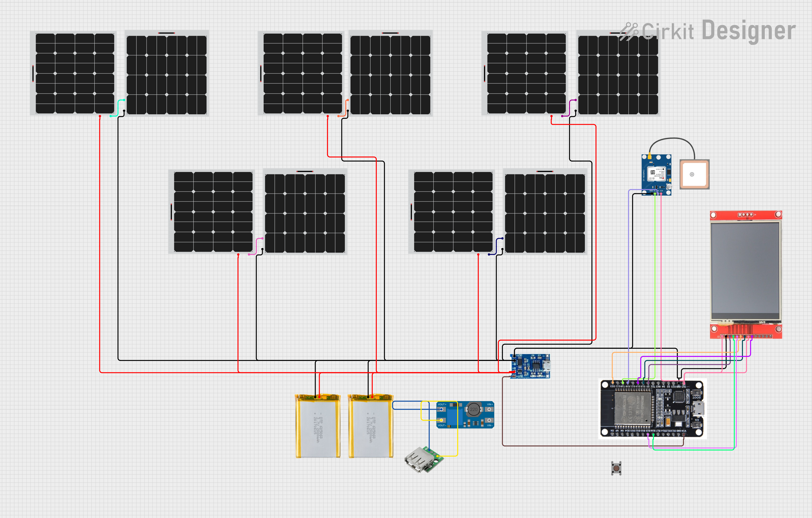Select the bottom-left solar panel pair's right panel
The height and width of the screenshot is (518, 812).
click(x=305, y=212)
